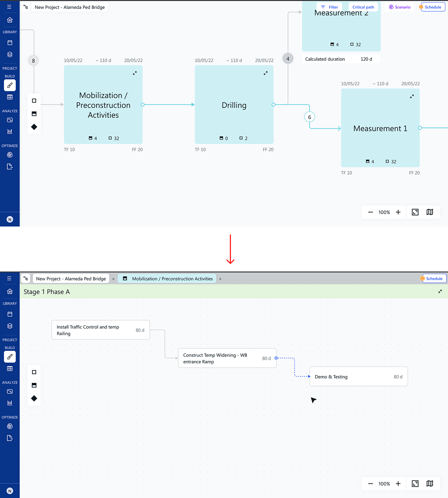Collapse the Stage 1 Phase A view
Screen dimensions: 448x498
coord(440,291)
